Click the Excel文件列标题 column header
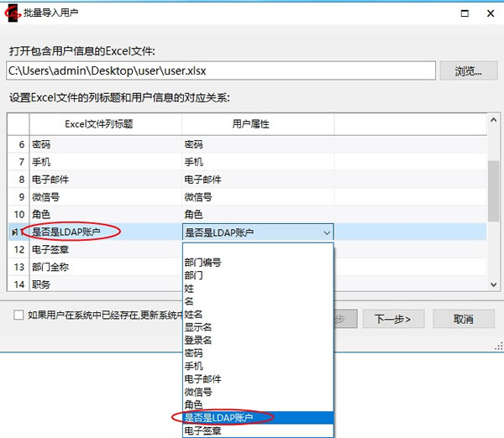Image resolution: width=504 pixels, height=438 pixels. pos(99,123)
